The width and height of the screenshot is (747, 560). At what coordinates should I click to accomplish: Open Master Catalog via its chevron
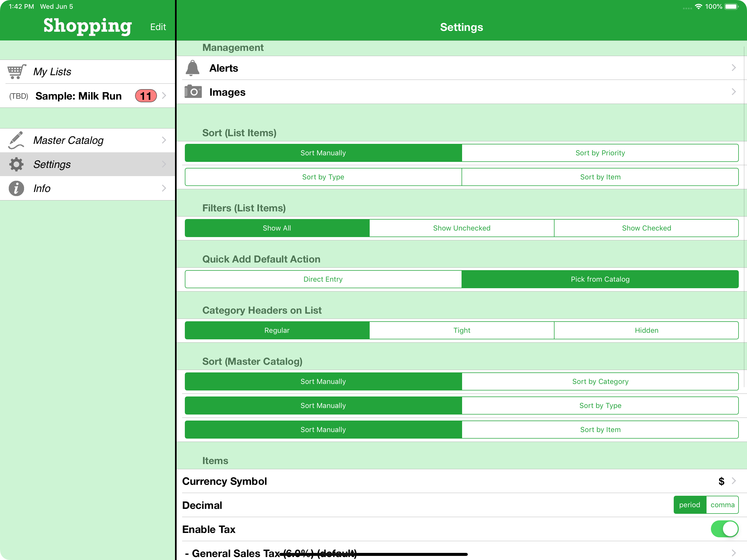(164, 140)
